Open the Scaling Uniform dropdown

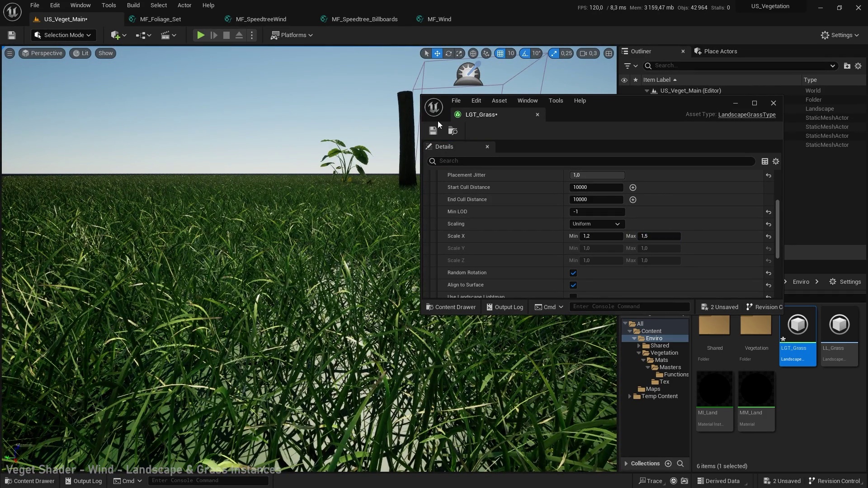coord(596,224)
